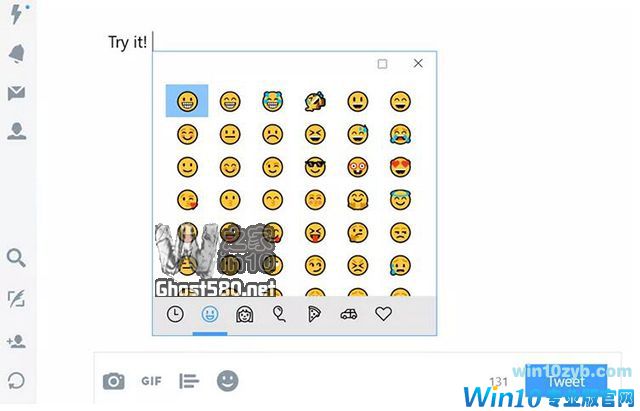This screenshot has width=640, height=411.
Task: Choose the highlighted grinning face emoji
Action: point(187,101)
